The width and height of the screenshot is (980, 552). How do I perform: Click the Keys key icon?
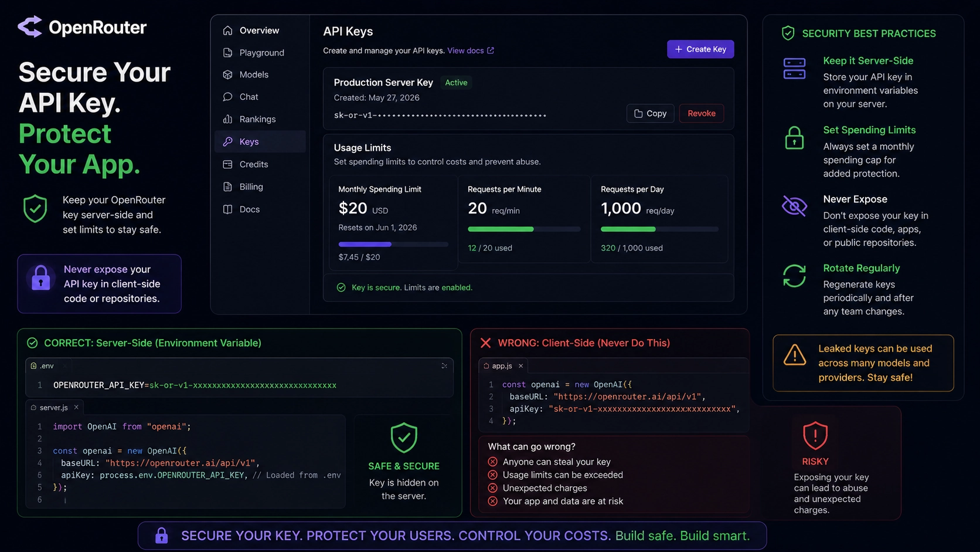click(x=227, y=141)
